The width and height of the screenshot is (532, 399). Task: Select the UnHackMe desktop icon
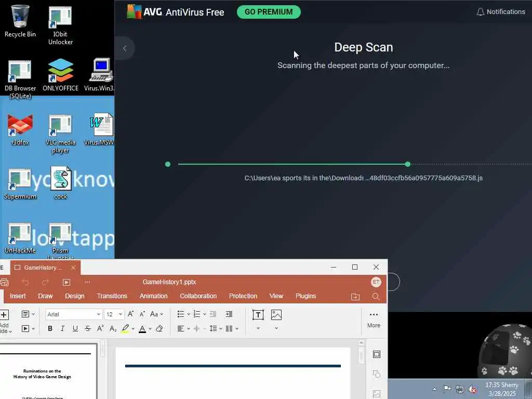(20, 238)
